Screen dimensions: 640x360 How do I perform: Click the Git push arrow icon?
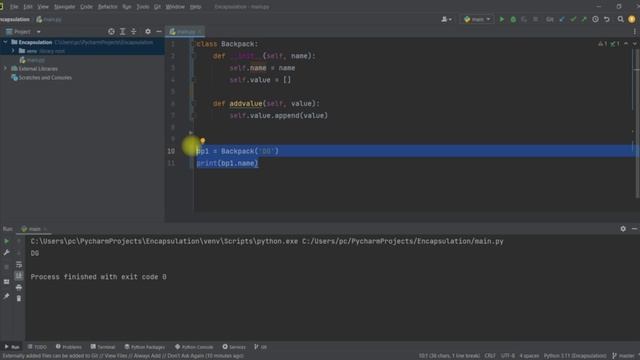pos(584,19)
